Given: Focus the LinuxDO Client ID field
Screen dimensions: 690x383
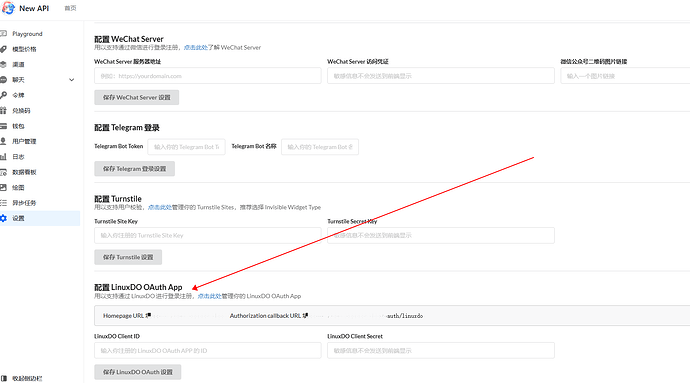Looking at the screenshot, I should [208, 350].
